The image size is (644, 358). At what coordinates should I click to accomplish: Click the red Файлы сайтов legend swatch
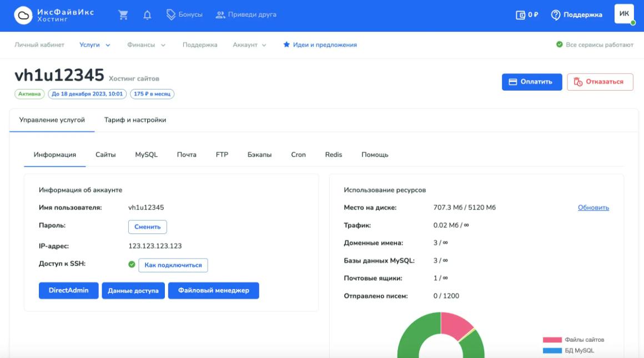552,340
